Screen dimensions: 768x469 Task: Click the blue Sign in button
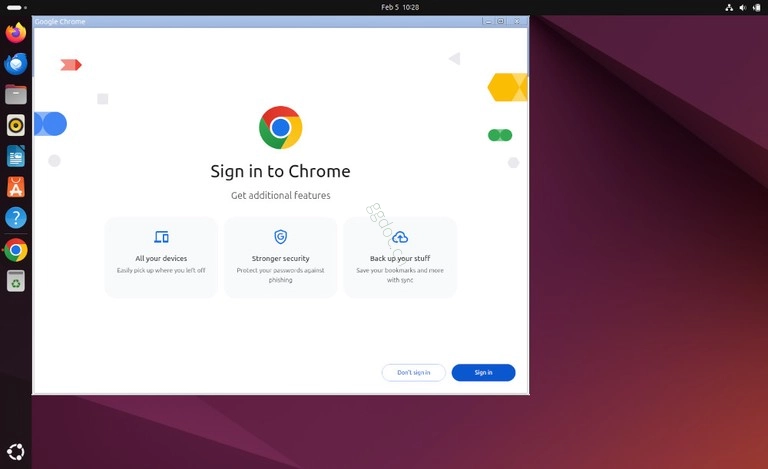click(x=483, y=373)
